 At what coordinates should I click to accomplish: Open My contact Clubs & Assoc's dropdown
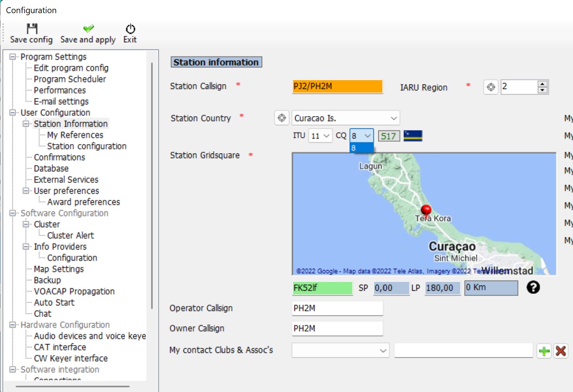point(383,351)
